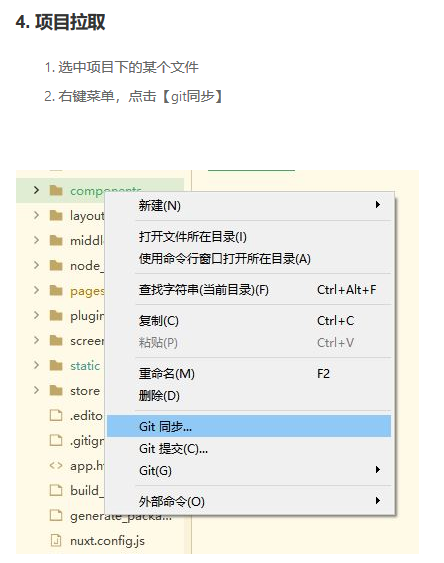
Task: Select the layout folder name
Action: click(x=87, y=215)
